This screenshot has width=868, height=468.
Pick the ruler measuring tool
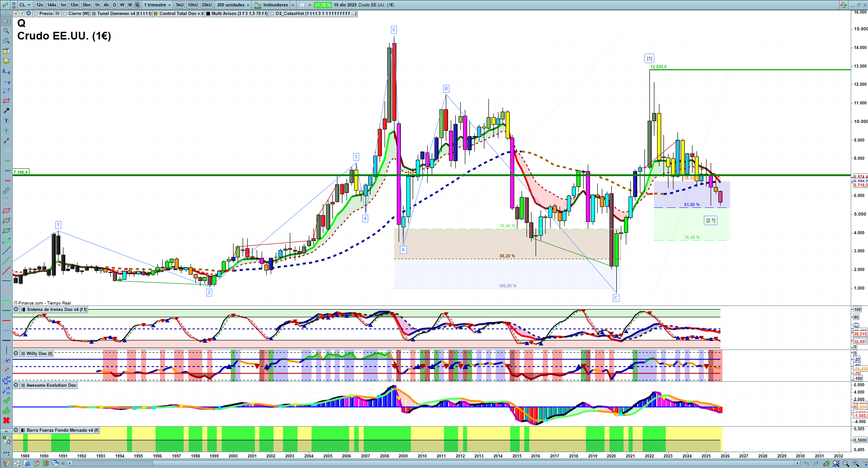pyautogui.click(x=6, y=191)
